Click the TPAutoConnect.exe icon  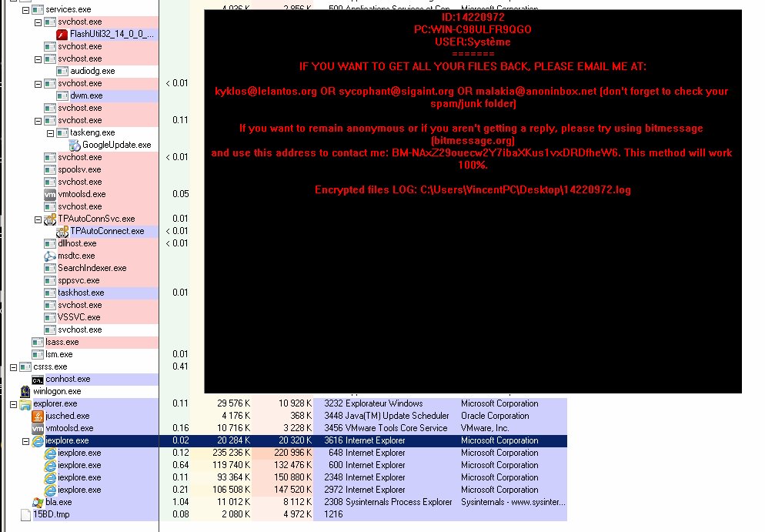coord(62,231)
